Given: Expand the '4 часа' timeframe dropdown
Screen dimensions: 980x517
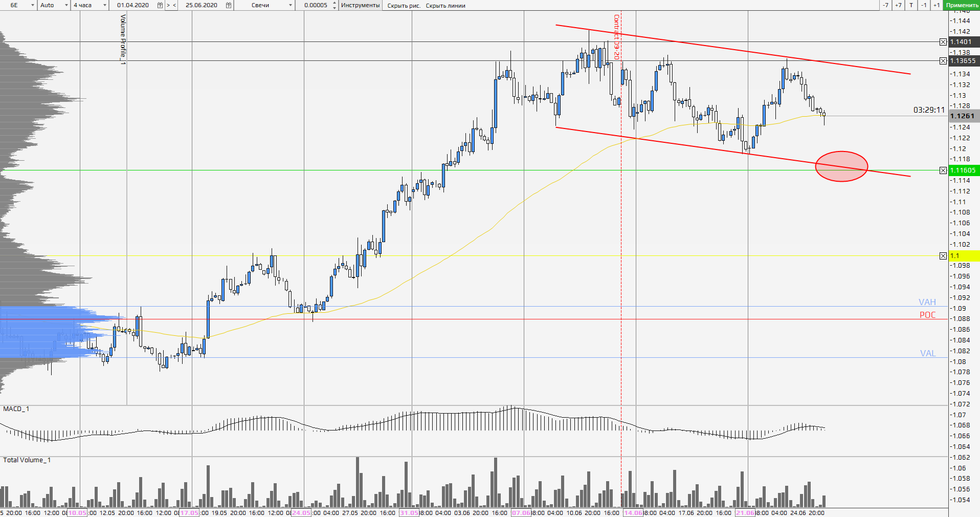Looking at the screenshot, I should click(105, 5).
